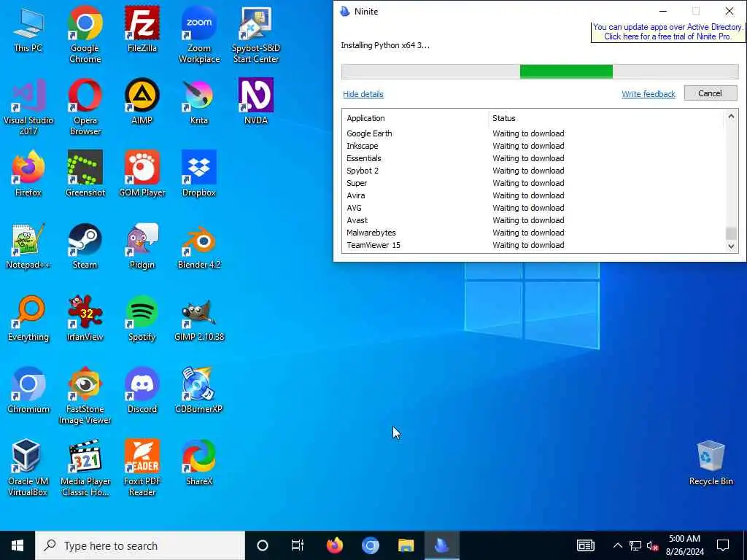Select the Chromium desktop icon

[28, 391]
